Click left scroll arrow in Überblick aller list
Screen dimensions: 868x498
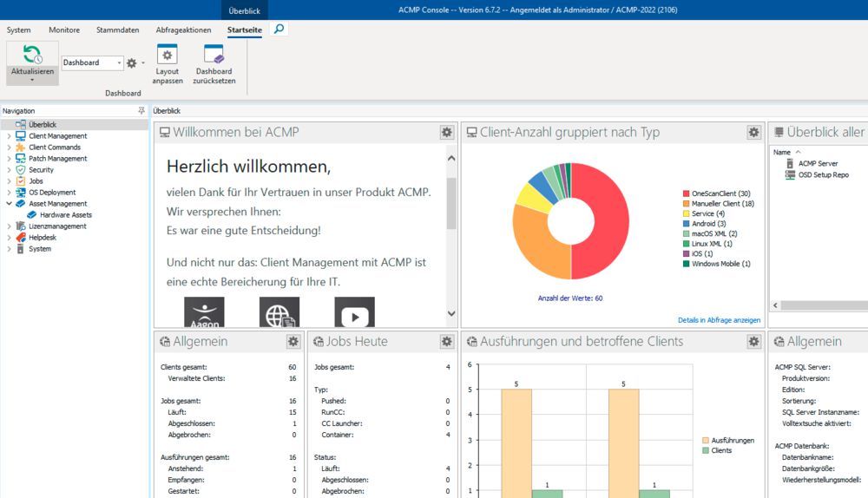(775, 305)
